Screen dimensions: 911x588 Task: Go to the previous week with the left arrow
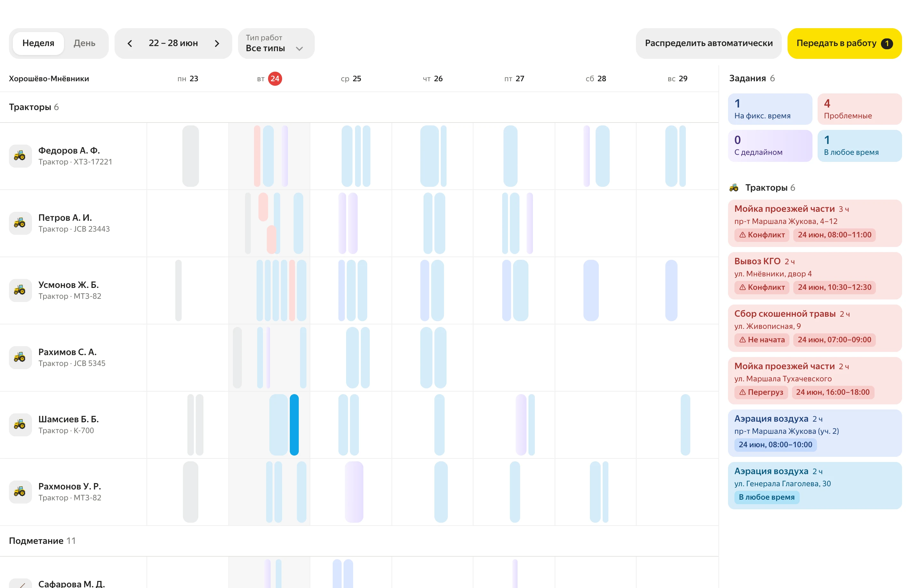(x=130, y=44)
